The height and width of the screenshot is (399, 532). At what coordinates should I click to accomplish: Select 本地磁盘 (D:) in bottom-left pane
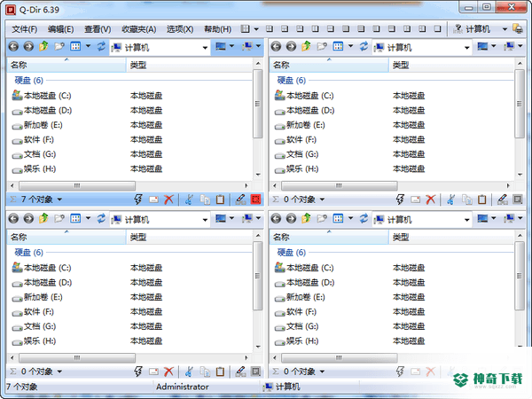click(x=42, y=283)
